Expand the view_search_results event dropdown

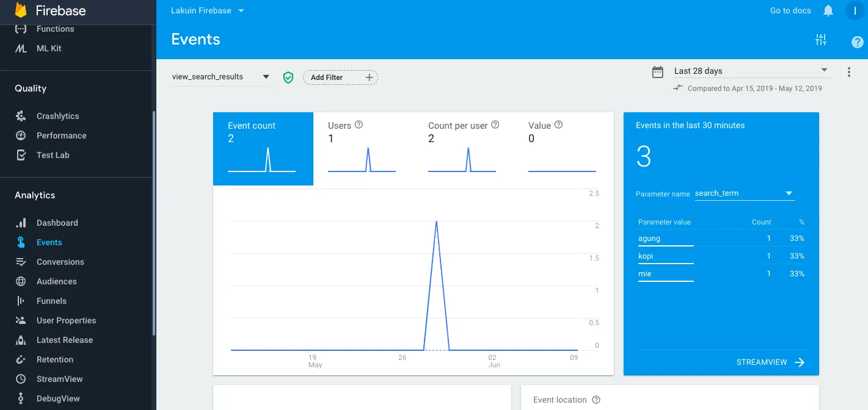pos(221,77)
